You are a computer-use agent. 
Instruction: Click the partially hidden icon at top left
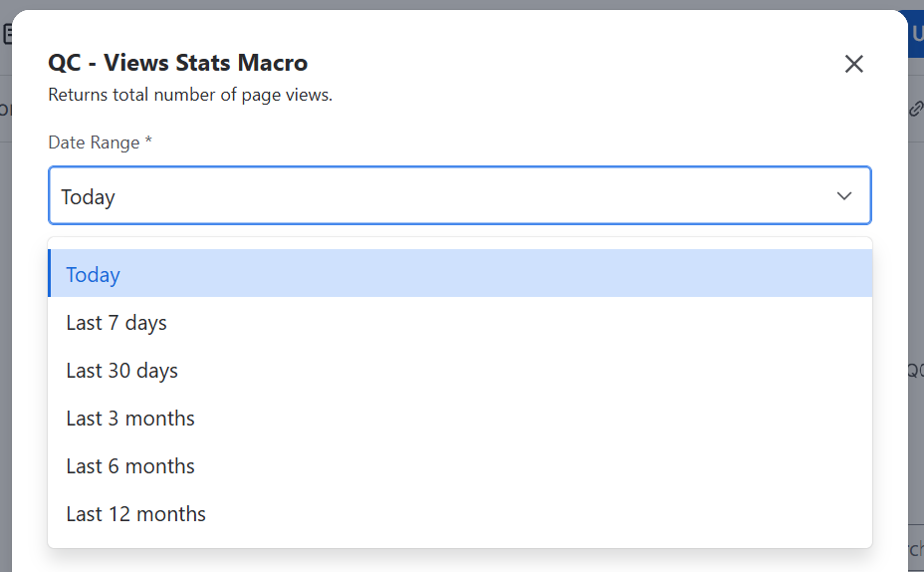pos(7,34)
